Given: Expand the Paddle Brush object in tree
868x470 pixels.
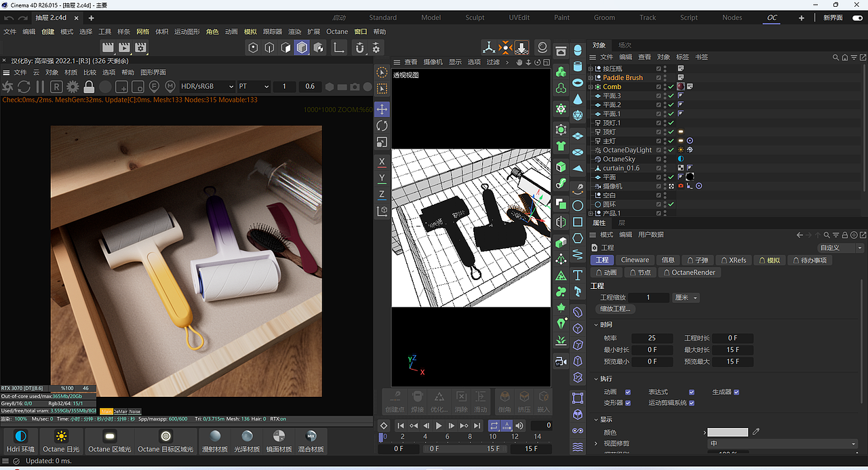Looking at the screenshot, I should [591, 77].
